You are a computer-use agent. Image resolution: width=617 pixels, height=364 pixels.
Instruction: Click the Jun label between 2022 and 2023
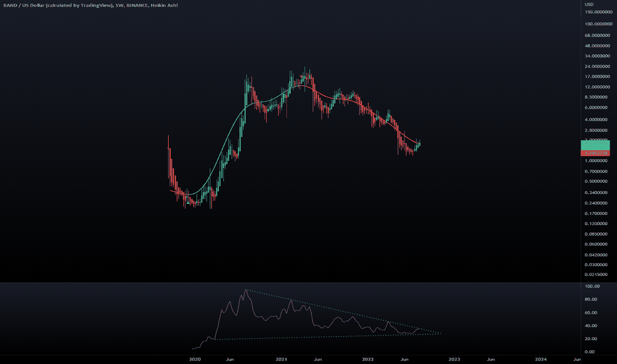[404, 359]
